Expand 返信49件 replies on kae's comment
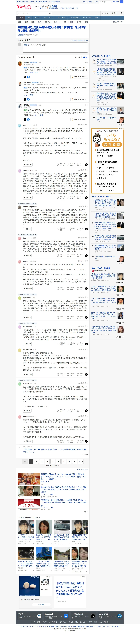This screenshot has width=140, height=644. tap(28, 289)
